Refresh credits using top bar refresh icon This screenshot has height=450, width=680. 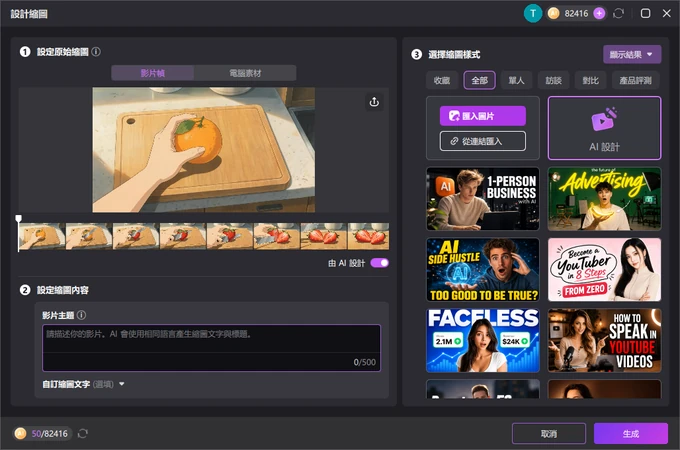(x=618, y=13)
